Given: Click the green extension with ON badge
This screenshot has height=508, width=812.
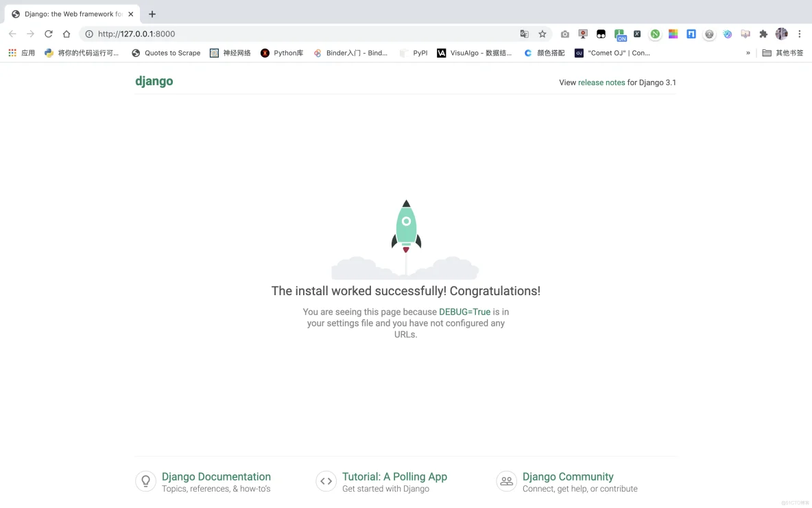Looking at the screenshot, I should point(620,35).
